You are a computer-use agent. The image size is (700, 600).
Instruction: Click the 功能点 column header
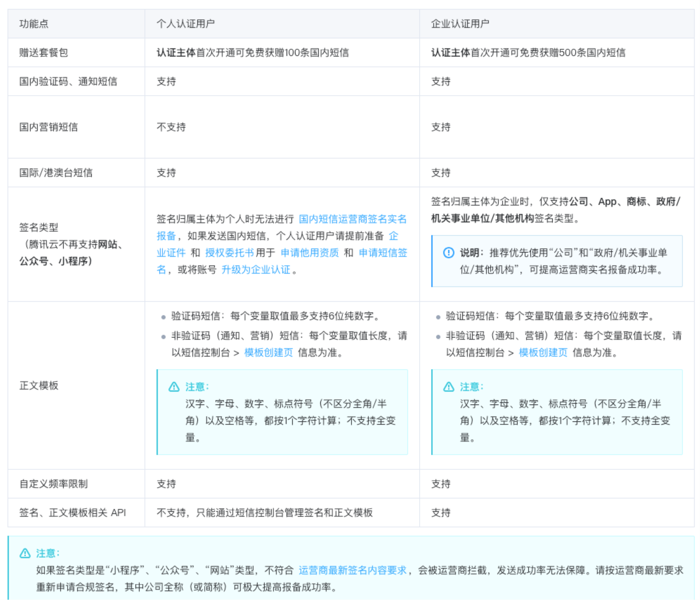pyautogui.click(x=34, y=24)
